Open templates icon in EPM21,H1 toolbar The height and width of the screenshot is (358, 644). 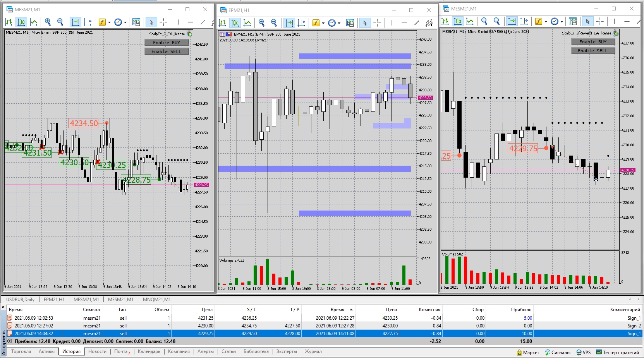click(x=350, y=23)
